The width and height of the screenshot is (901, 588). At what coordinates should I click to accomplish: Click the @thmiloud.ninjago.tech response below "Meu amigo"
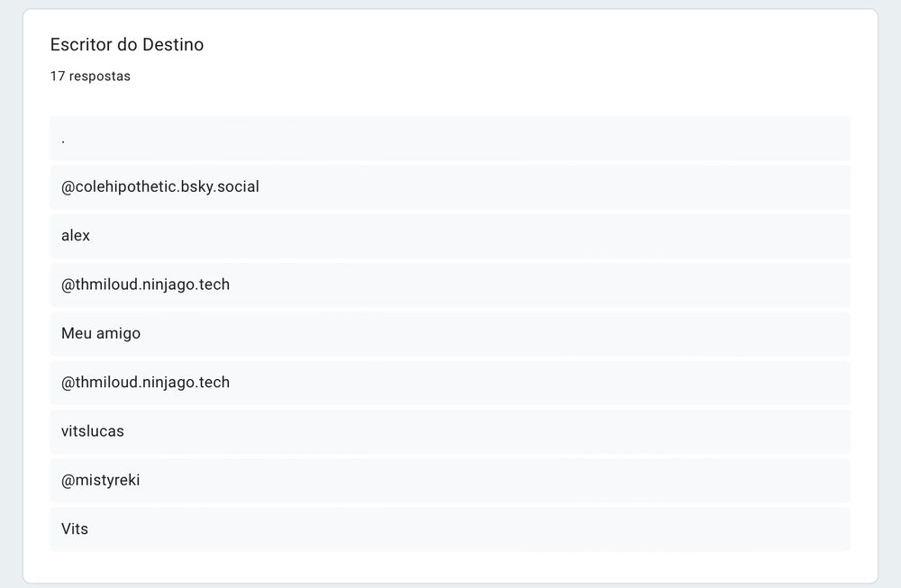tap(146, 383)
